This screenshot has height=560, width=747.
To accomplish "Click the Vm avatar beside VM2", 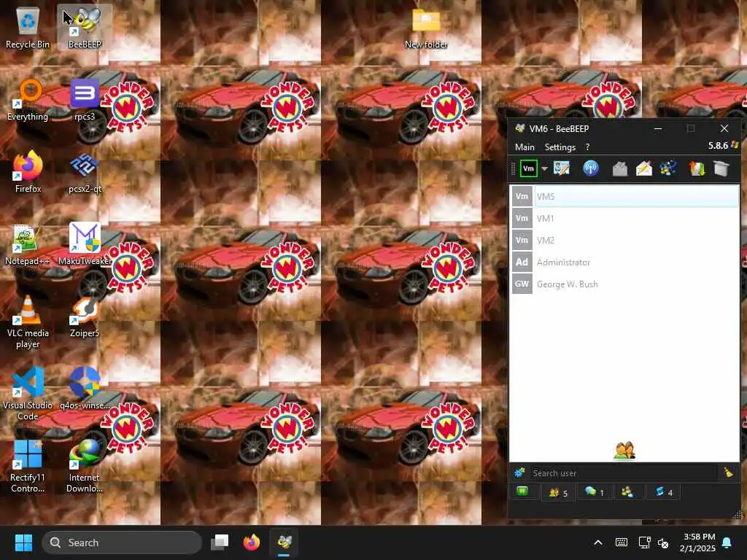I will pyautogui.click(x=522, y=240).
